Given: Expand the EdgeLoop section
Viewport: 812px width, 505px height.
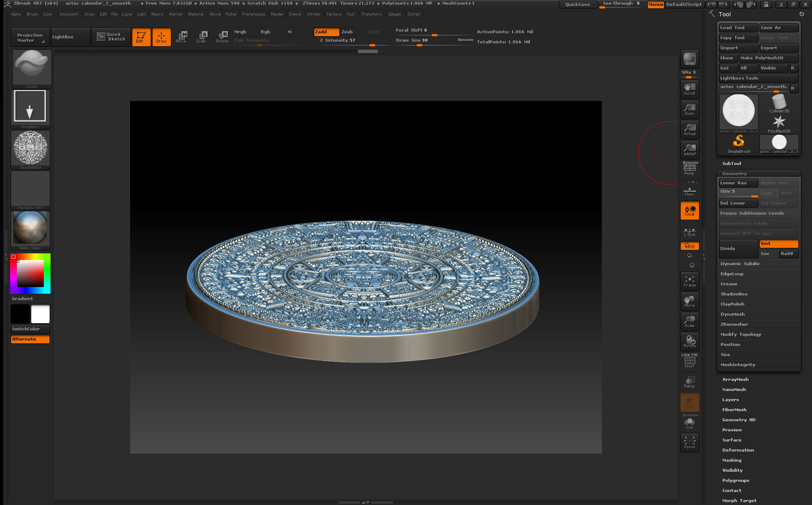Looking at the screenshot, I should pos(732,274).
